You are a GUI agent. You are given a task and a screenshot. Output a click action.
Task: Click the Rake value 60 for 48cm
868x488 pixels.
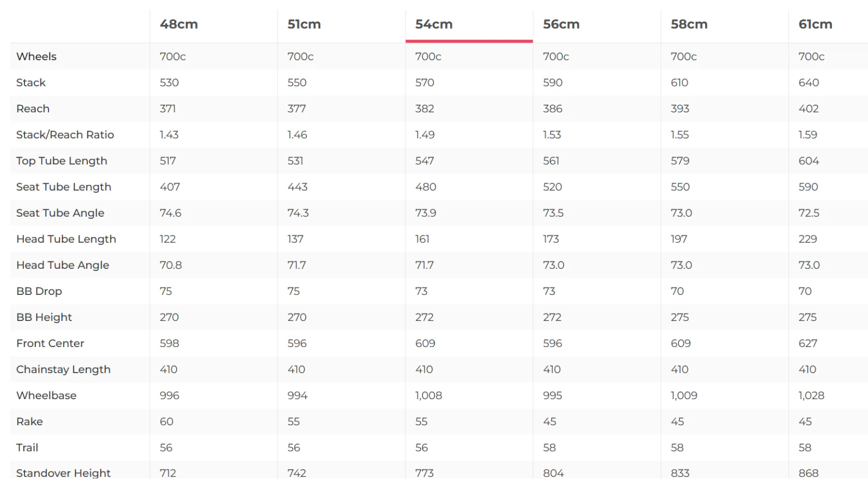(167, 421)
